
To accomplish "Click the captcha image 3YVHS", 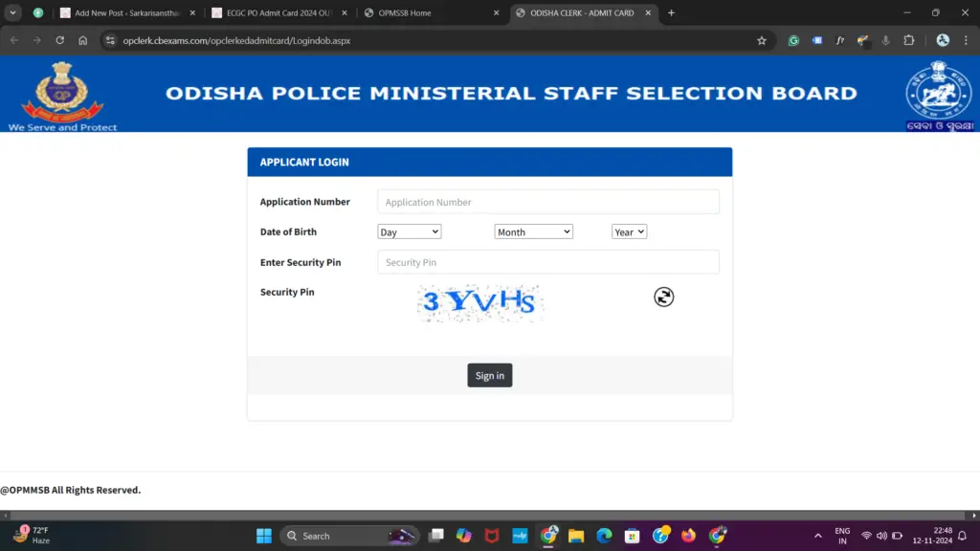I will [480, 303].
